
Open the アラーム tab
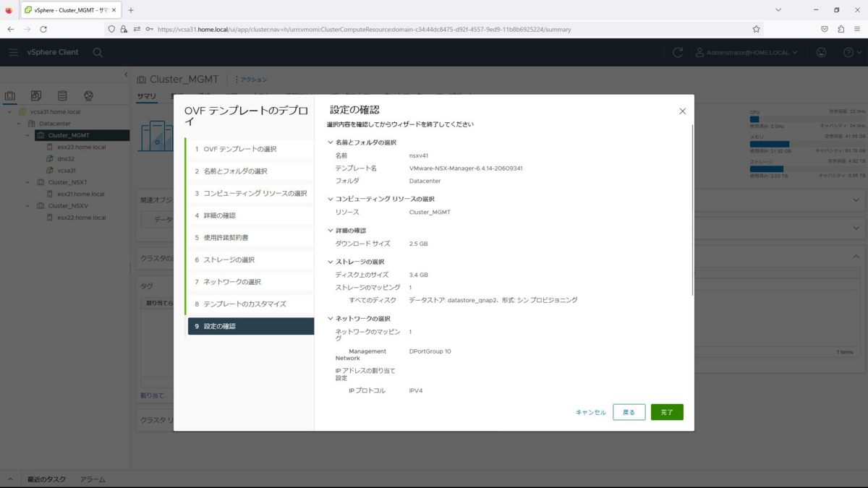click(x=93, y=479)
